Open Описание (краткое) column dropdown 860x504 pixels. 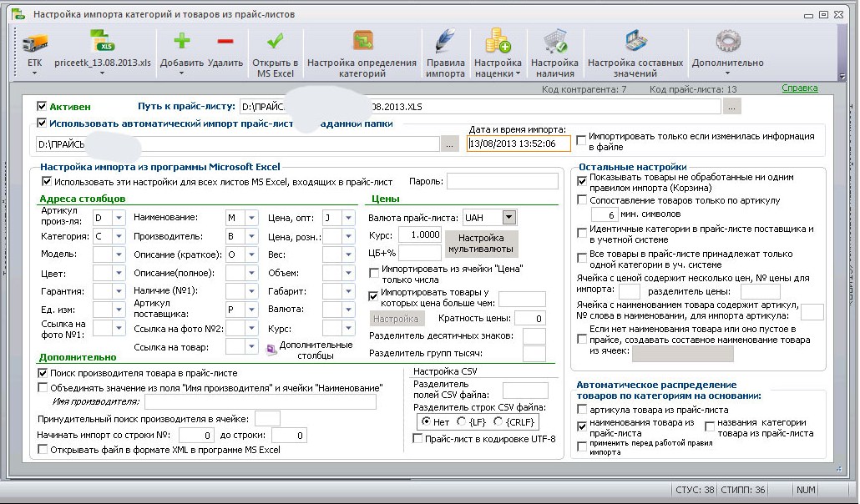click(251, 255)
